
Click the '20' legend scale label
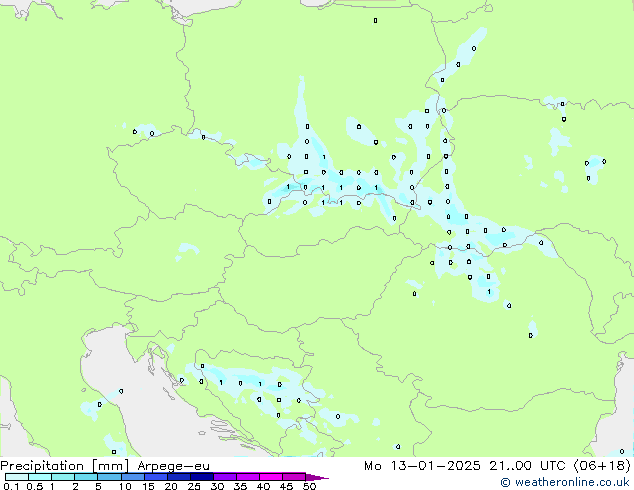coord(171,486)
